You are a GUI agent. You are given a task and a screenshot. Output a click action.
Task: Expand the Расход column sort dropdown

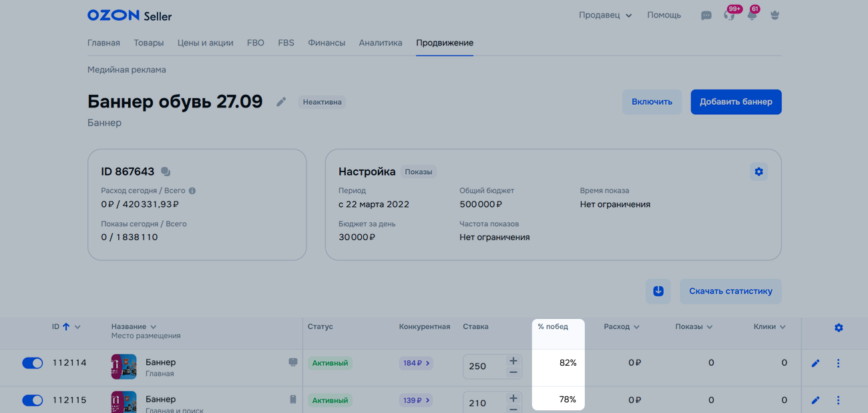636,328
